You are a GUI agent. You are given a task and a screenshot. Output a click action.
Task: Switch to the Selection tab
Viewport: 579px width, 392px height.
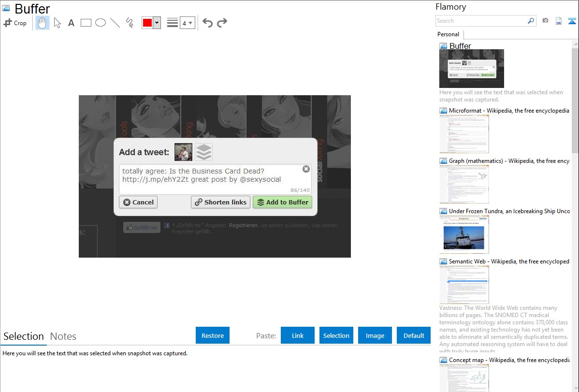click(24, 336)
